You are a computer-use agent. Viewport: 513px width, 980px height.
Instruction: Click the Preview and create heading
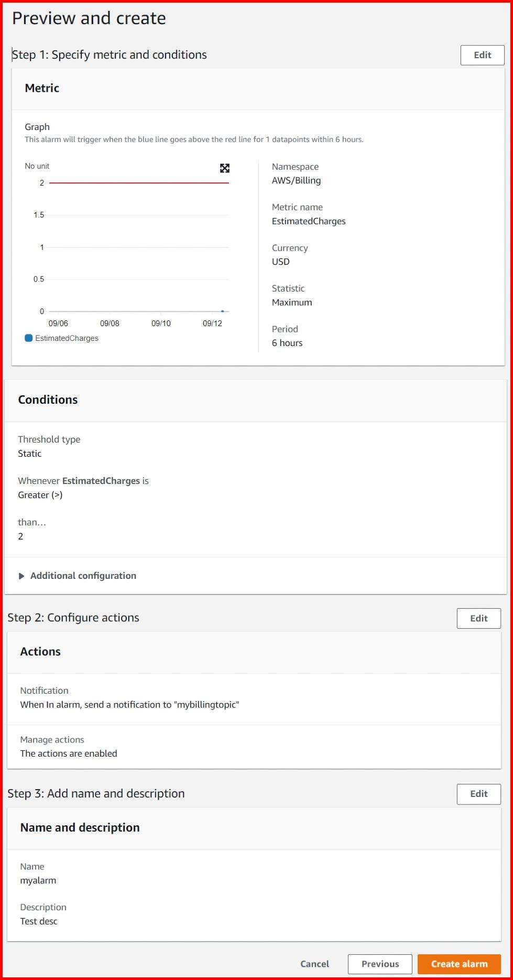[x=89, y=18]
